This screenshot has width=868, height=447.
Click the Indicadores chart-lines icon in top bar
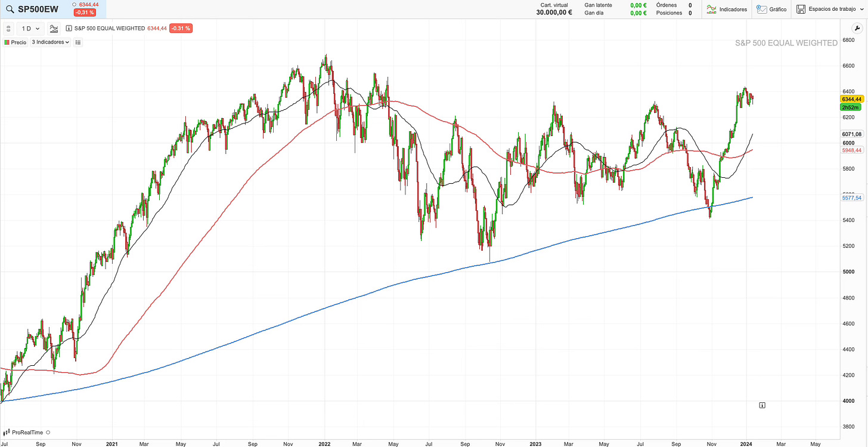pos(711,9)
